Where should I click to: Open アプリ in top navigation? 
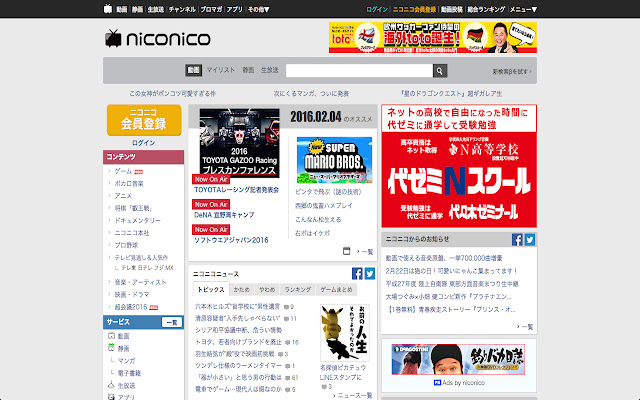[x=235, y=9]
